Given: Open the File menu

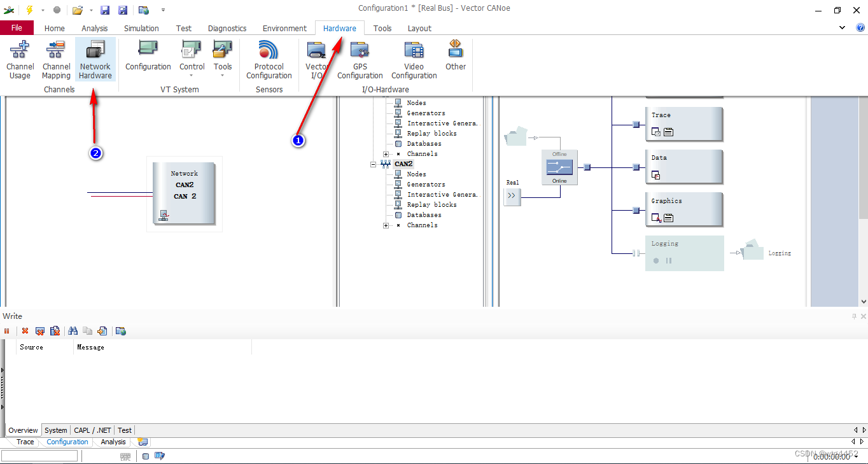Looking at the screenshot, I should click(17, 27).
